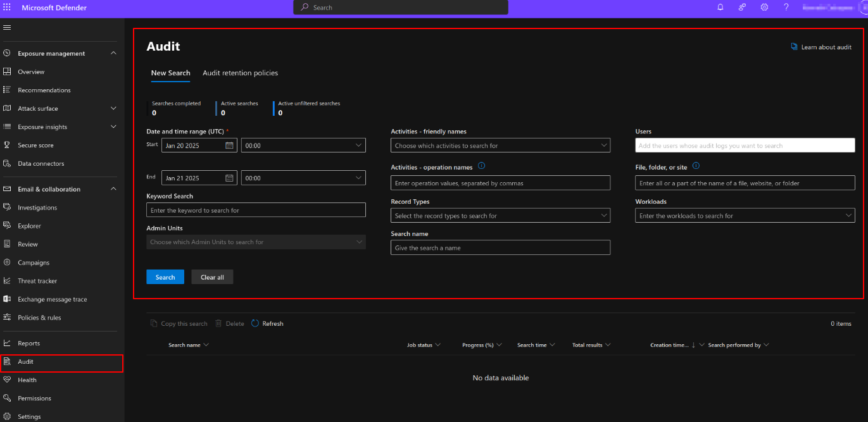Switch to Audit retention policies tab
868x422 pixels.
[240, 73]
